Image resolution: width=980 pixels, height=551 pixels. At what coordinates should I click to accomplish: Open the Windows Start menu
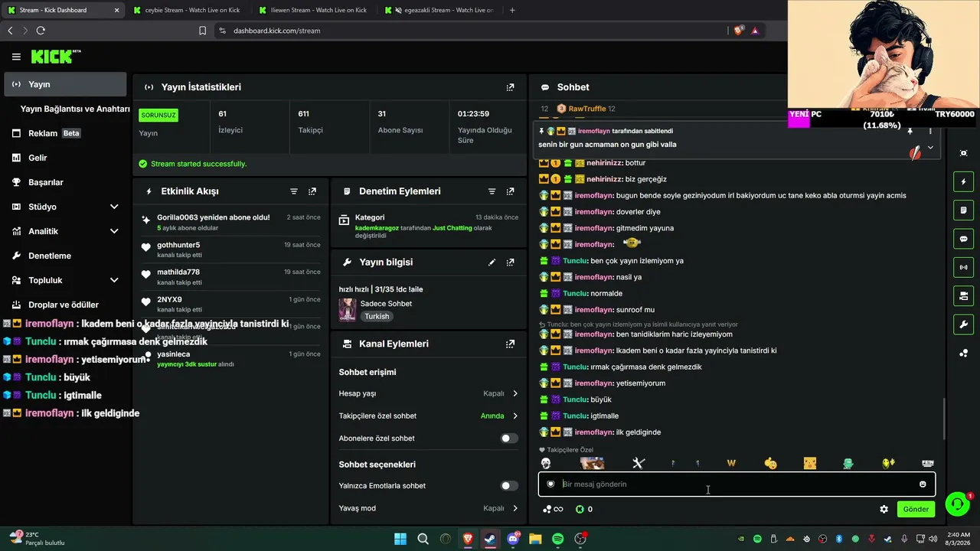click(400, 539)
